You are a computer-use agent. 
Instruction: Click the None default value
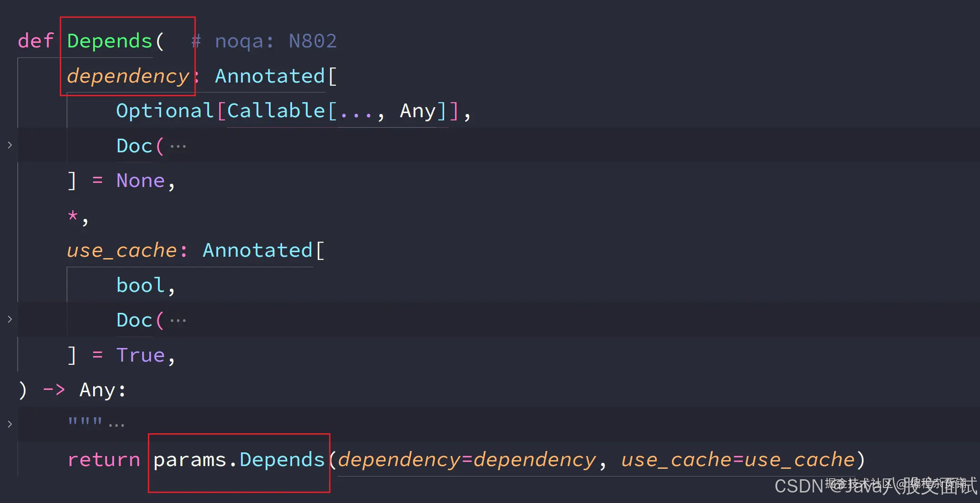(x=141, y=181)
